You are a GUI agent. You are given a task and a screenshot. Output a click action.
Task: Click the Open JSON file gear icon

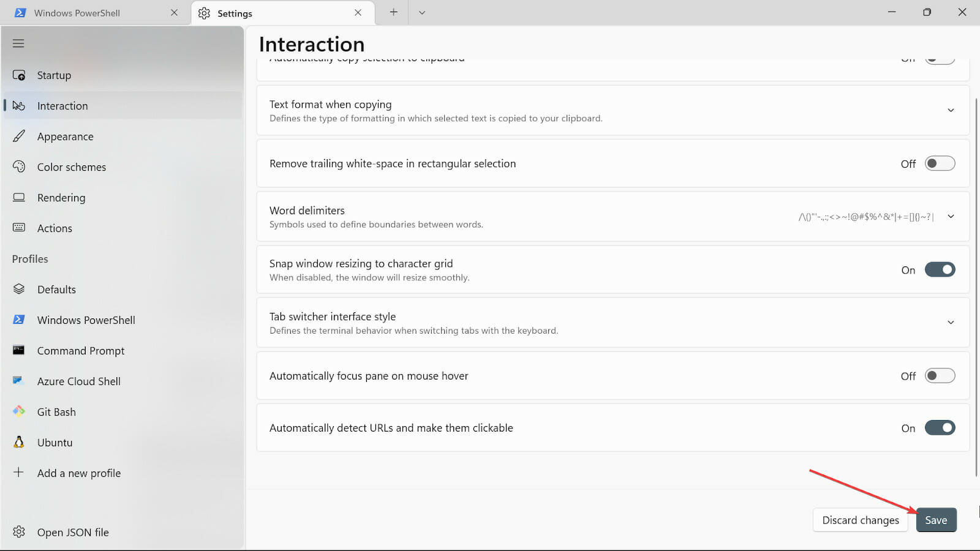[x=19, y=532]
